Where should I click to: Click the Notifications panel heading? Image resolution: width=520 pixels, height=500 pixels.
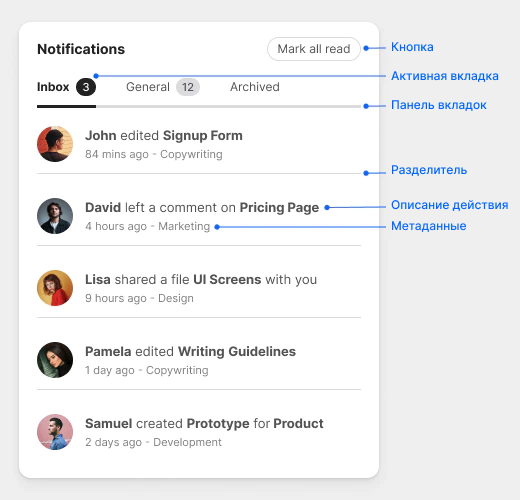tap(81, 49)
